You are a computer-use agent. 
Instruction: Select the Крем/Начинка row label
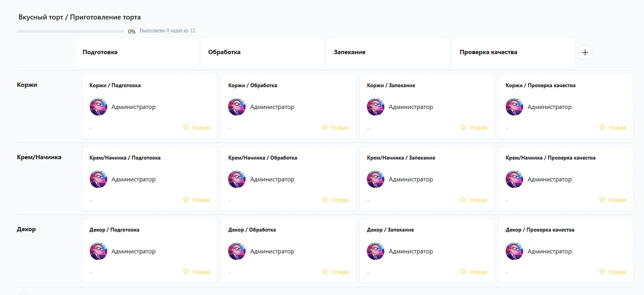coord(39,157)
